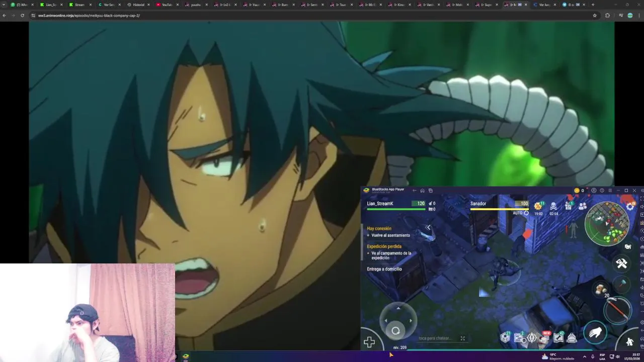Open BlueStacks coin balance
644x362 pixels.
click(579, 191)
